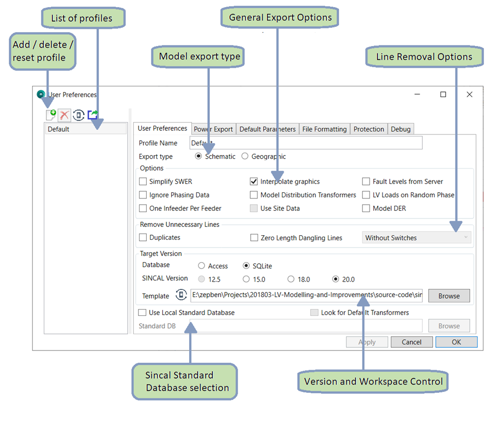The image size is (504, 429).
Task: Uncheck Interpolate graphics
Action: click(254, 181)
